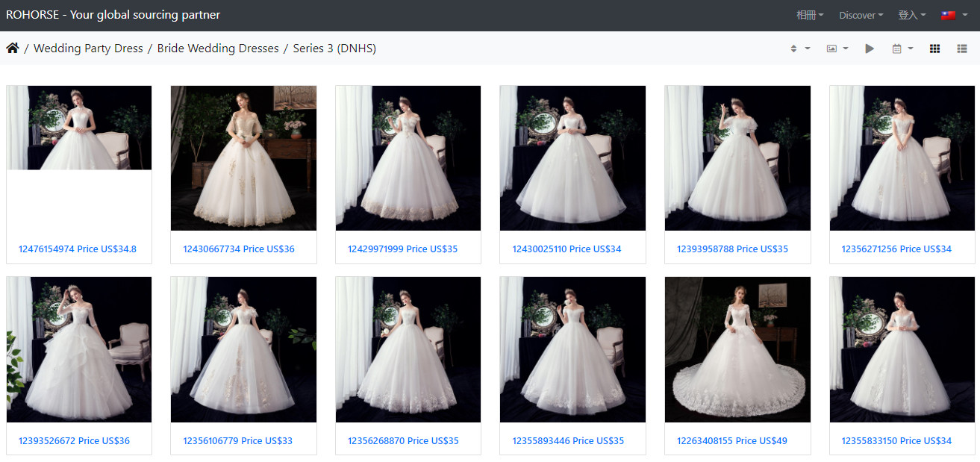The width and height of the screenshot is (980, 462).
Task: Expand the 相冊 albums menu
Action: [x=810, y=15]
